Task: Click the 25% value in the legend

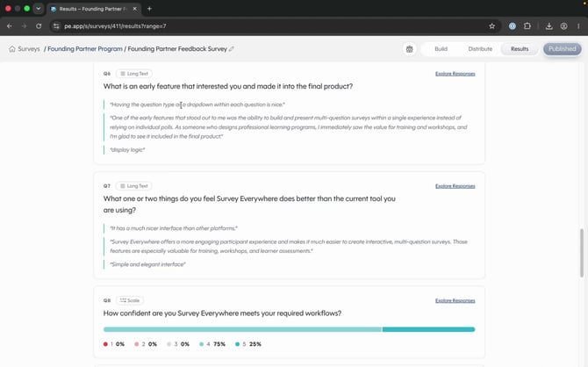Action: pyautogui.click(x=255, y=344)
